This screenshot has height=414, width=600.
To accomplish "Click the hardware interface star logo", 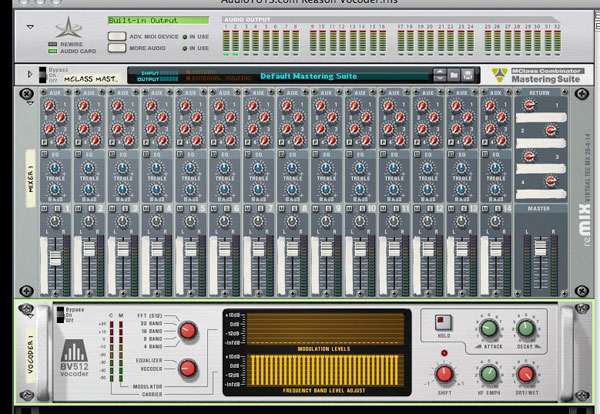I will [x=68, y=28].
